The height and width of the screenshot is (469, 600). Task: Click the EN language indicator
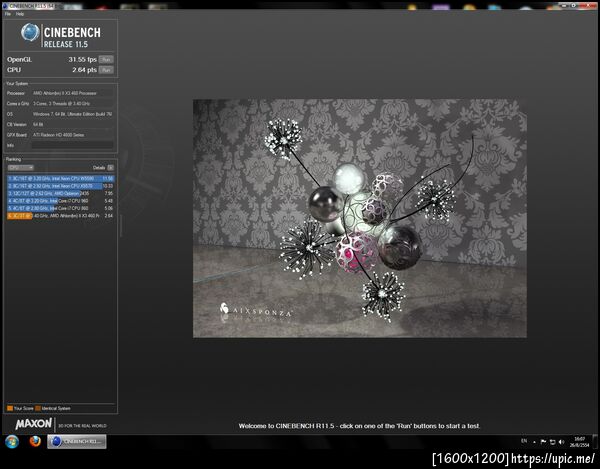[x=524, y=441]
